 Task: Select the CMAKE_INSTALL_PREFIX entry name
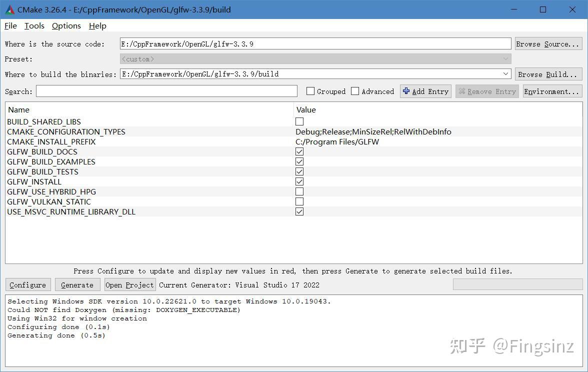pyautogui.click(x=51, y=142)
